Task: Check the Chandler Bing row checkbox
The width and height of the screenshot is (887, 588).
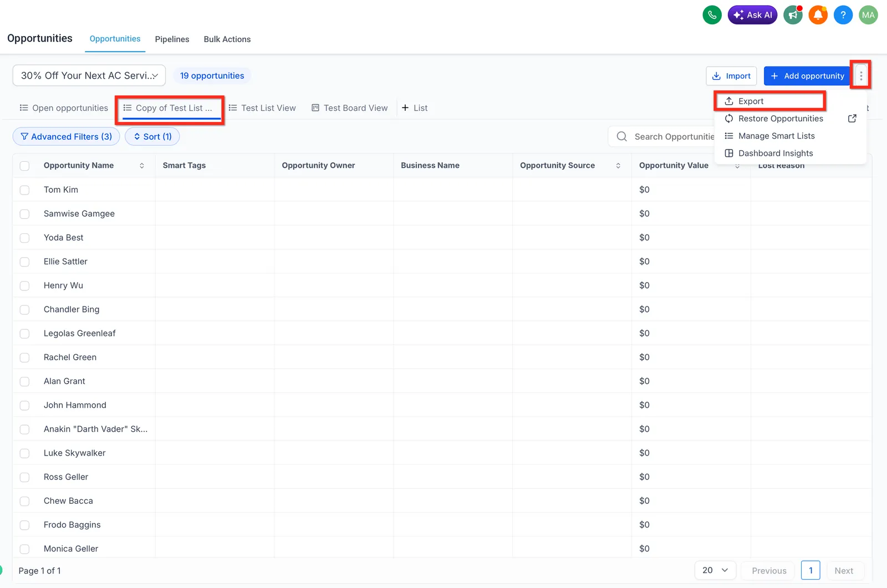Action: (24, 310)
